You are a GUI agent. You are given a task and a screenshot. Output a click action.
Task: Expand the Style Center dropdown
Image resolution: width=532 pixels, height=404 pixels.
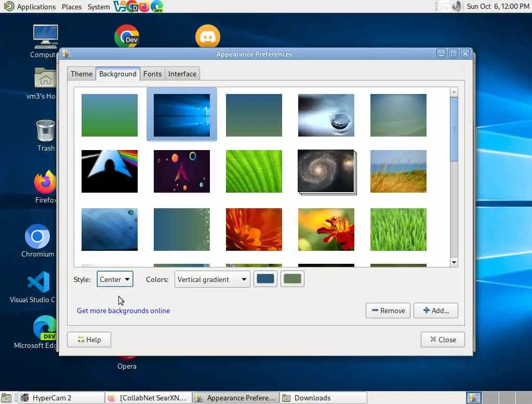coord(115,279)
